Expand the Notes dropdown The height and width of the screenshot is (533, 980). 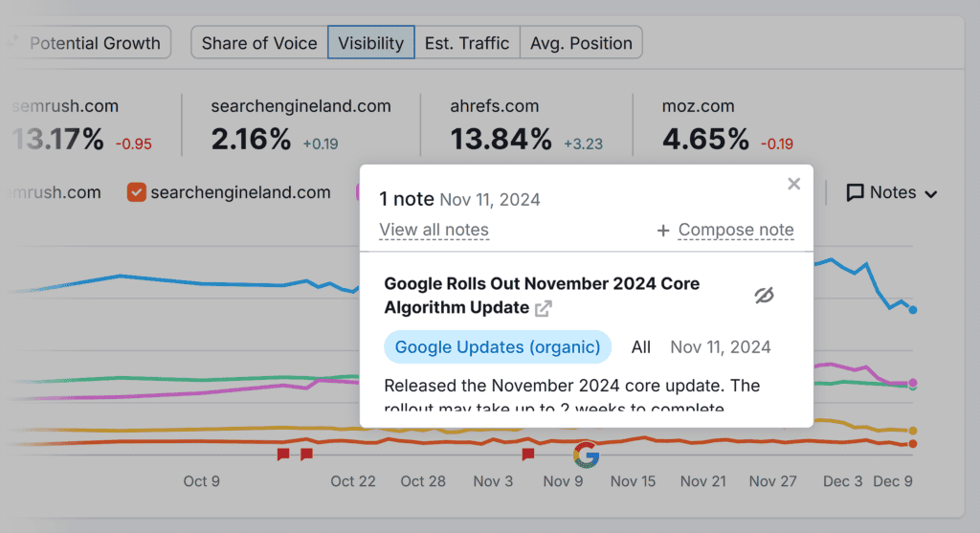(892, 192)
